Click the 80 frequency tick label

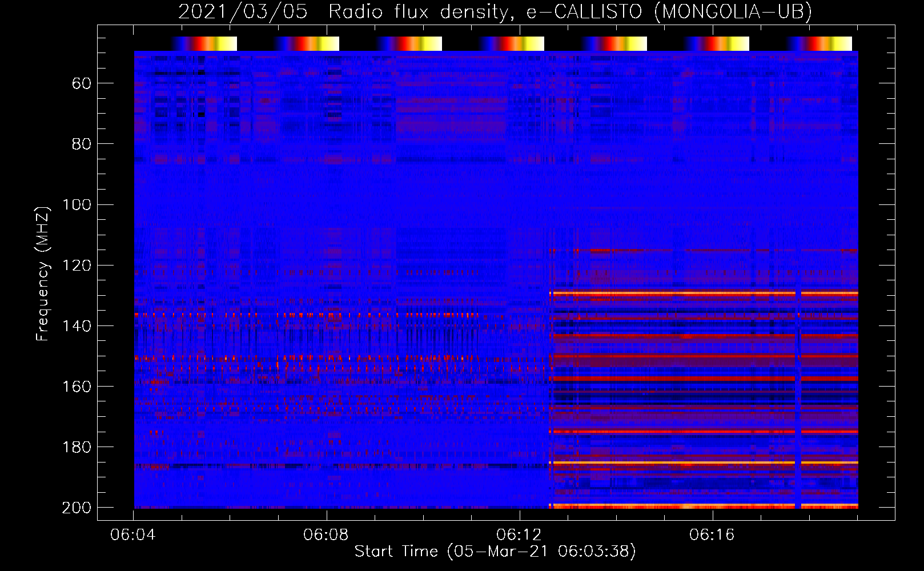point(82,144)
